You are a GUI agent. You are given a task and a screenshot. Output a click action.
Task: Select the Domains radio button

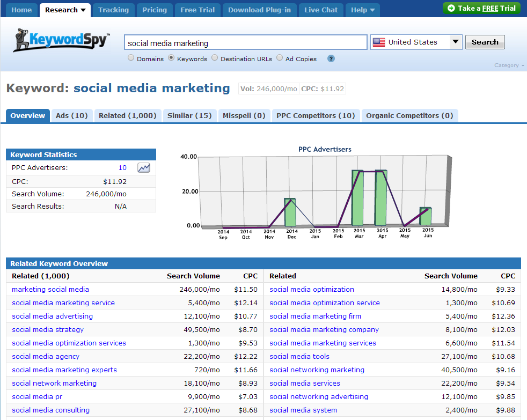pyautogui.click(x=131, y=58)
